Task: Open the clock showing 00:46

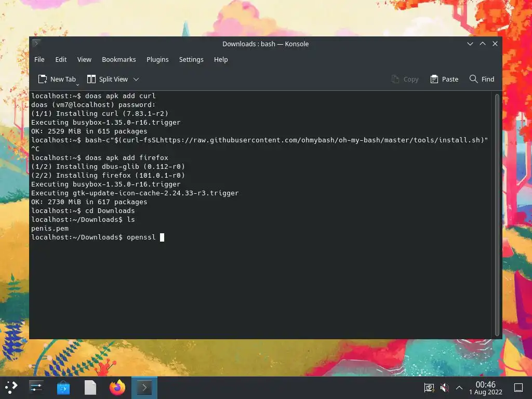Action: (x=486, y=388)
